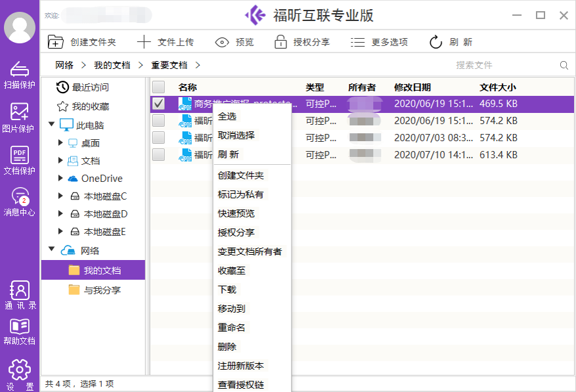This screenshot has height=392, width=576.
Task: Select 变更文档所有者 in the context menu
Action: click(x=250, y=251)
